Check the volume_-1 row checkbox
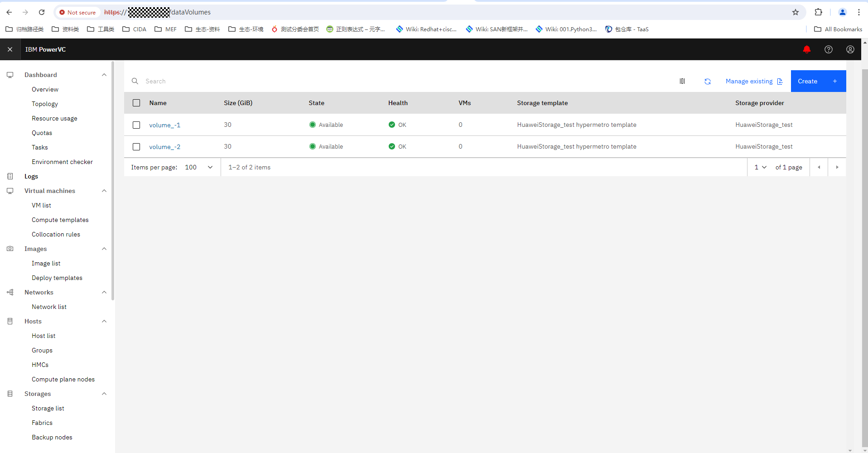This screenshot has width=868, height=453. (x=136, y=125)
